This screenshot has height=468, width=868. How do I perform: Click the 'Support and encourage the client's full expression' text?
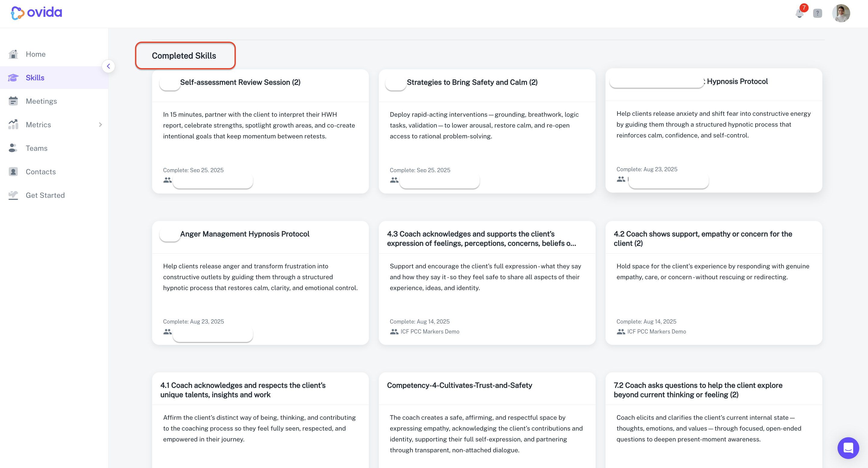(x=485, y=277)
